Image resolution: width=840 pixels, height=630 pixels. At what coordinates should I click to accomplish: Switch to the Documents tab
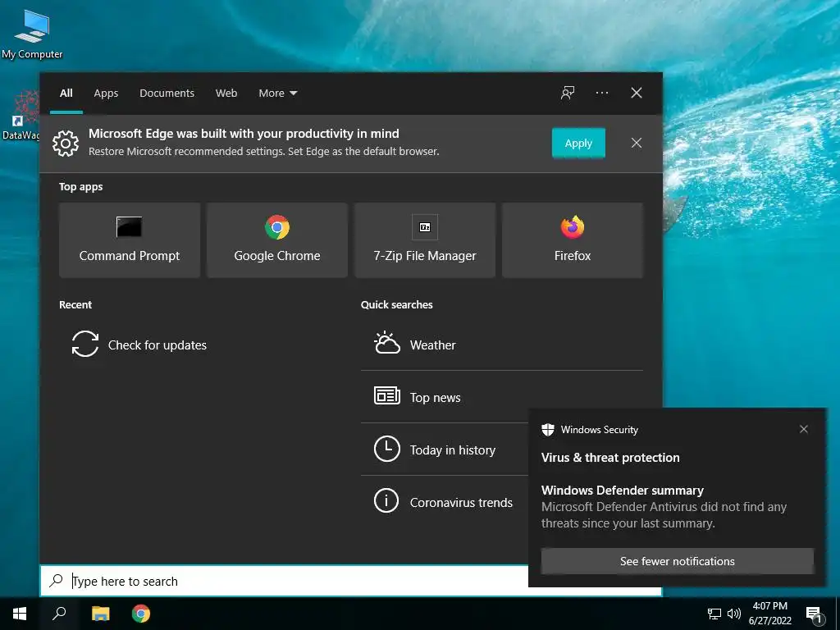coord(167,94)
